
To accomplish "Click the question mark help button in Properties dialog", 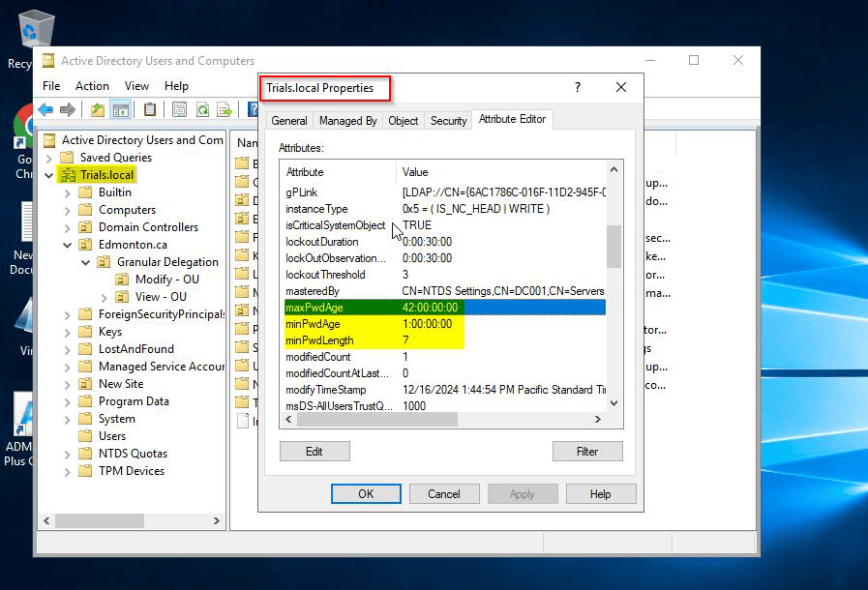I will (x=578, y=87).
